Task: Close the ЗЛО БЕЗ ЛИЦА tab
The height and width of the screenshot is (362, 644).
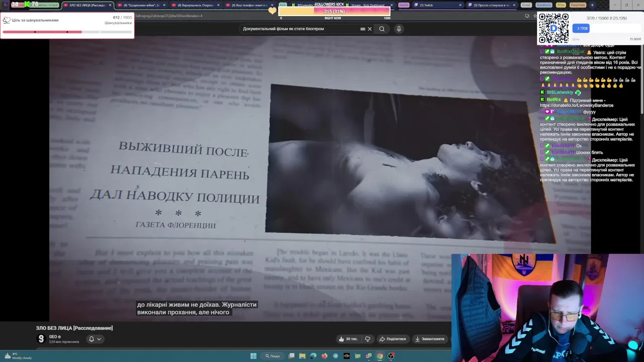Action: point(110,5)
